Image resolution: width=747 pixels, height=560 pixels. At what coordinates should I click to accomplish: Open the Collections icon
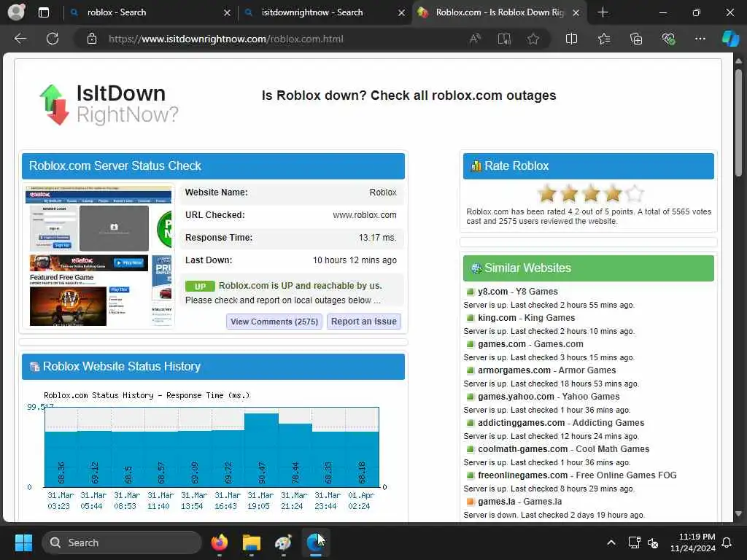point(636,39)
